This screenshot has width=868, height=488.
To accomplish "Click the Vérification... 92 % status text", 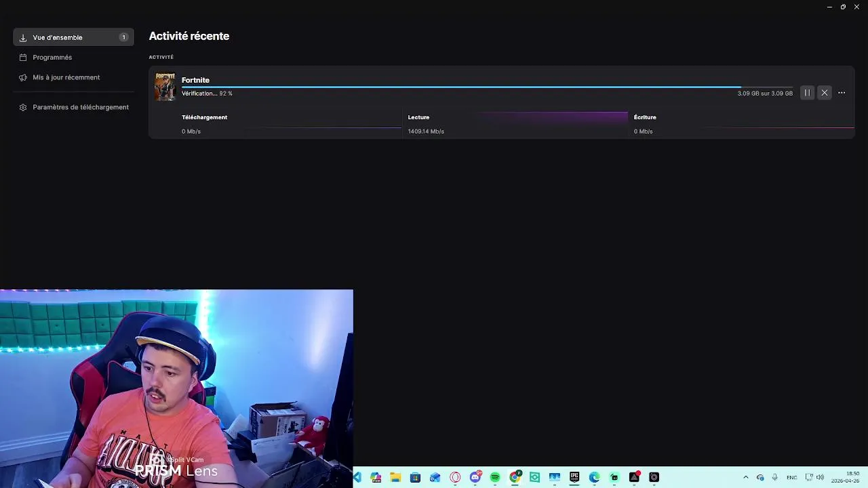I will pos(207,94).
